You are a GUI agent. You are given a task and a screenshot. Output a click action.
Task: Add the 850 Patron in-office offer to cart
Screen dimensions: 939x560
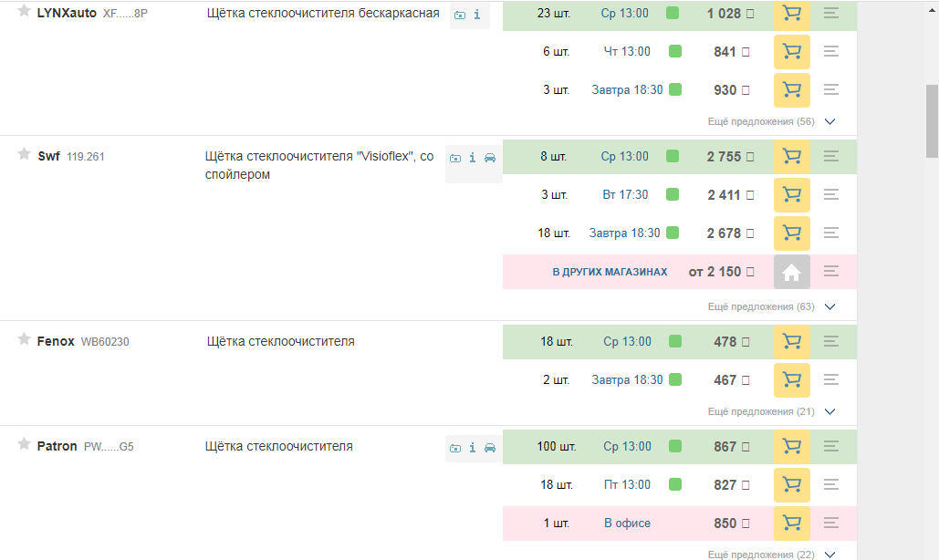click(x=791, y=523)
